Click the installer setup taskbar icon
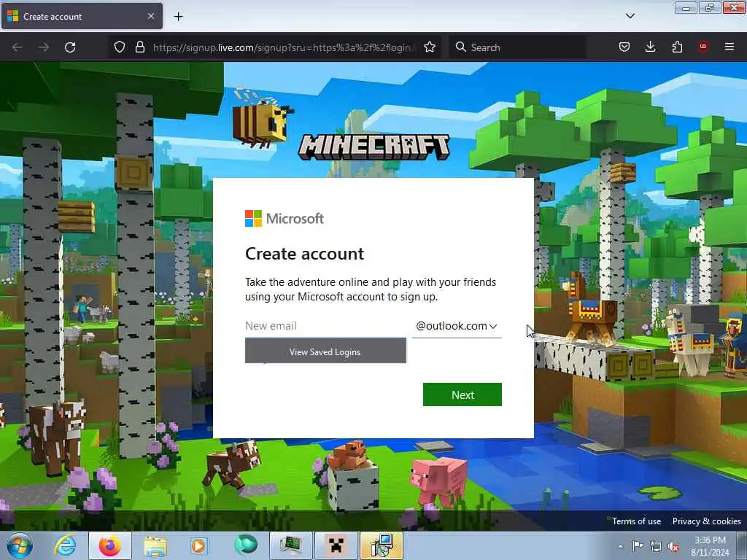 click(382, 545)
